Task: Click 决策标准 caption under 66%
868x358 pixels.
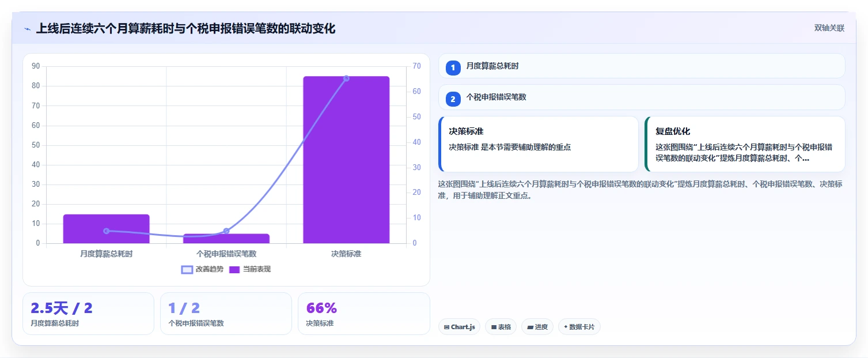Action: tap(320, 323)
